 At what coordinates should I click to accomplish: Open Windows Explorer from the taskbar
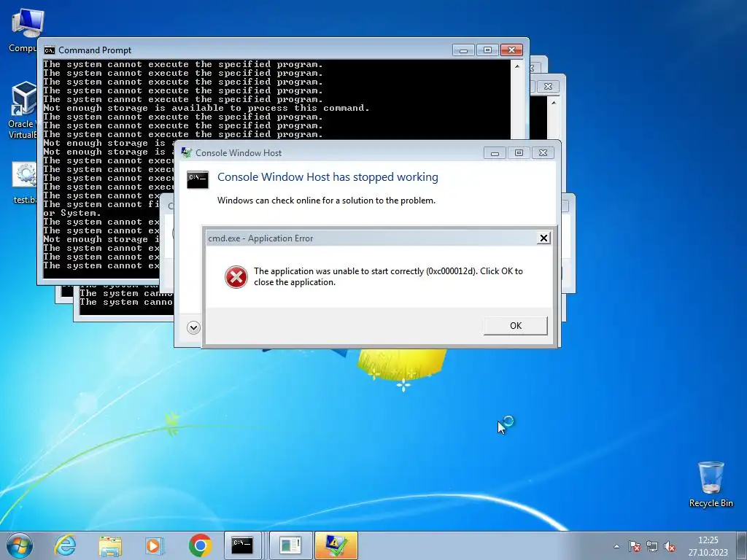tap(110, 545)
